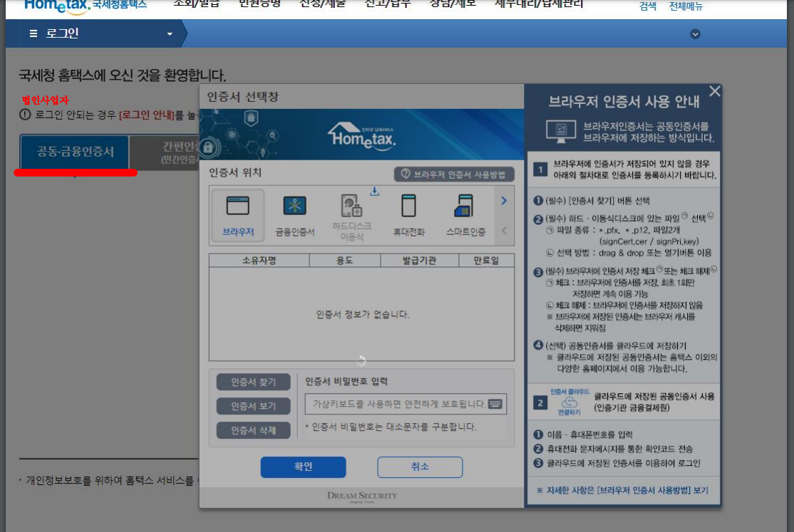
Task: Focus the certificate password input field
Action: (x=397, y=404)
